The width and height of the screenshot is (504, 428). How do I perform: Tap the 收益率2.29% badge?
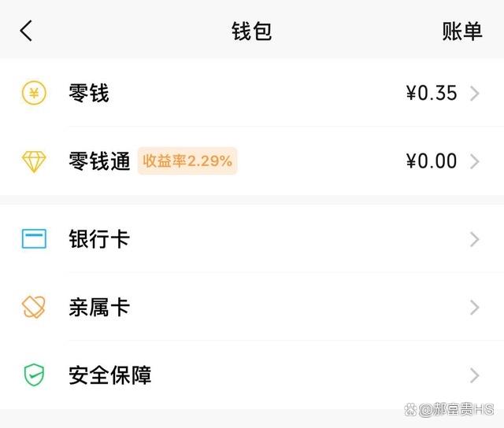(x=187, y=161)
